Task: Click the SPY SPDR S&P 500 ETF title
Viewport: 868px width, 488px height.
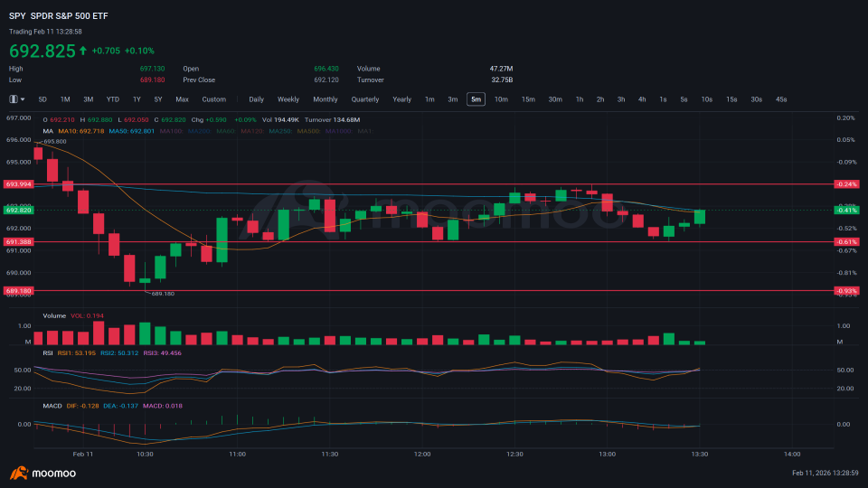Action: coord(59,16)
